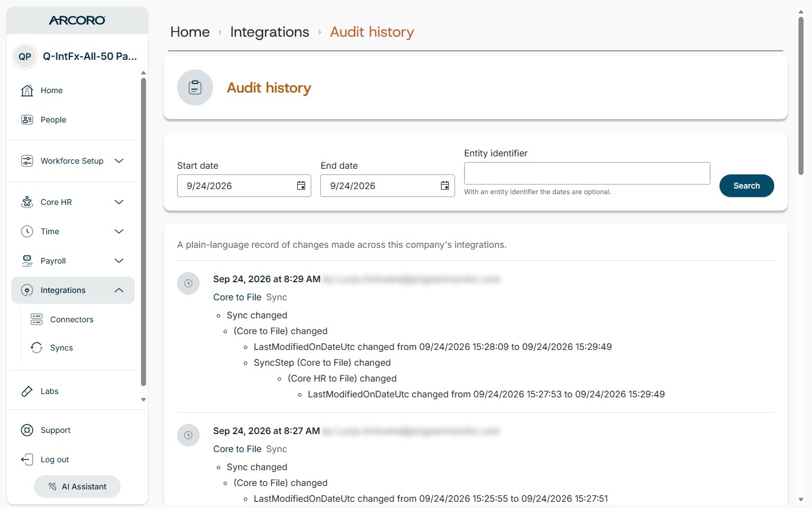Click the Search button
The width and height of the screenshot is (812, 508).
(x=747, y=186)
